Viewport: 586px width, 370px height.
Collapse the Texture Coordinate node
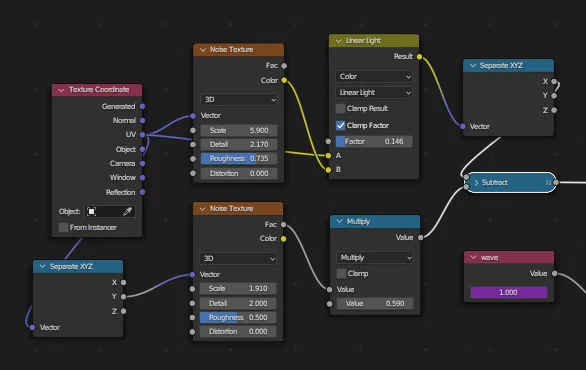[61, 90]
